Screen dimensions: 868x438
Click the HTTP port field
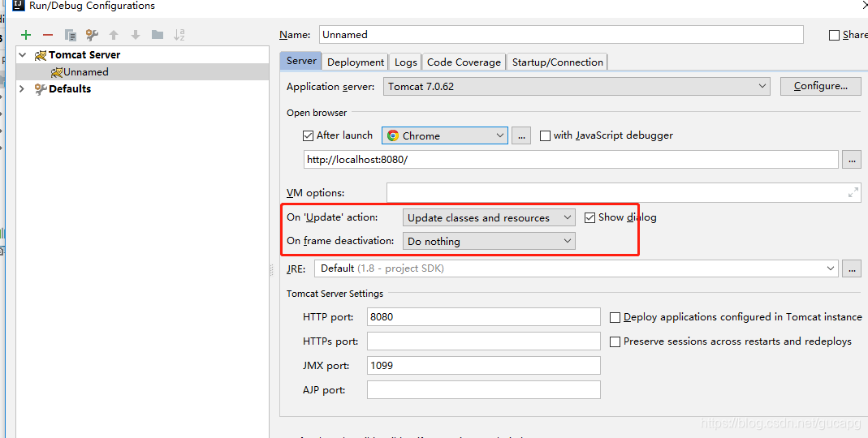(x=483, y=317)
